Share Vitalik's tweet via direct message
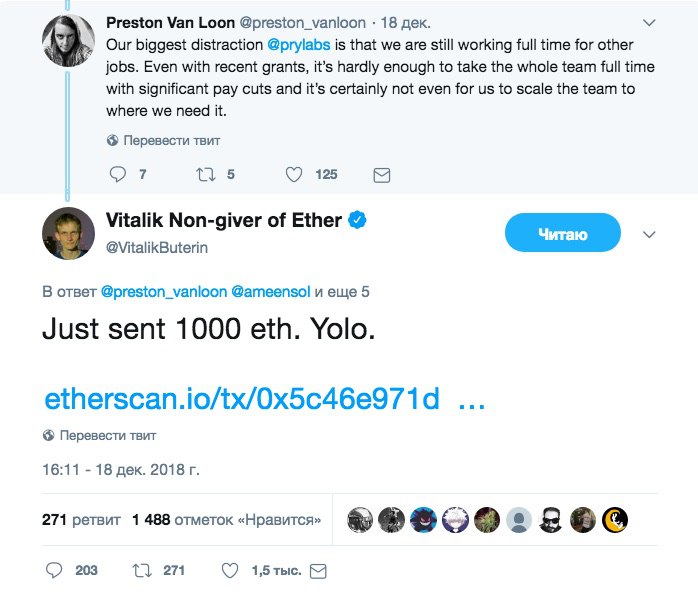This screenshot has height=611, width=698. [x=319, y=570]
